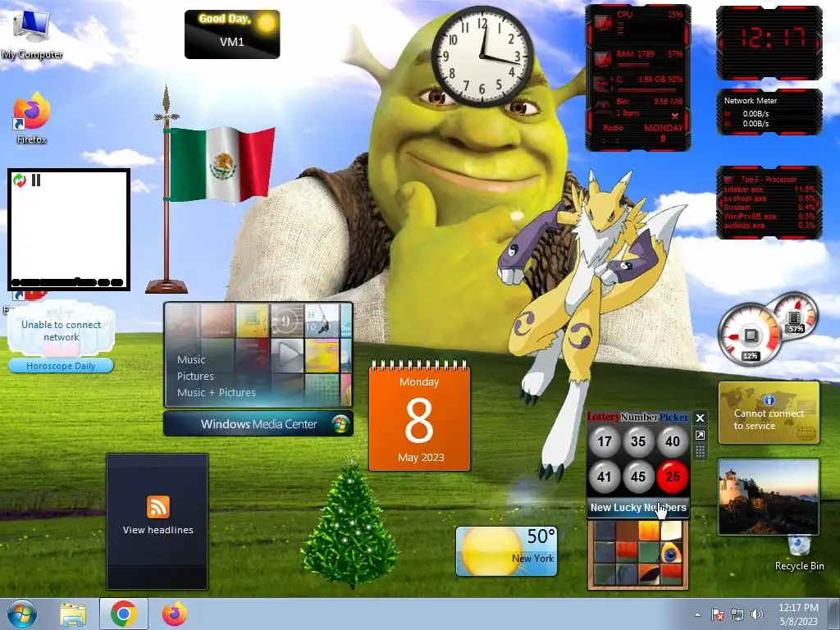Open the network tray icon
The height and width of the screenshot is (630, 840).
[737, 614]
